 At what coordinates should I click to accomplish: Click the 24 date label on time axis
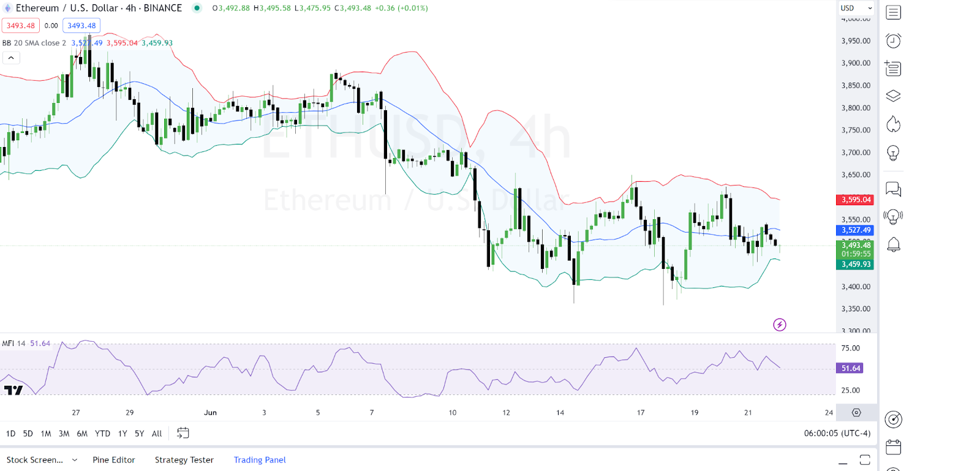tap(829, 413)
